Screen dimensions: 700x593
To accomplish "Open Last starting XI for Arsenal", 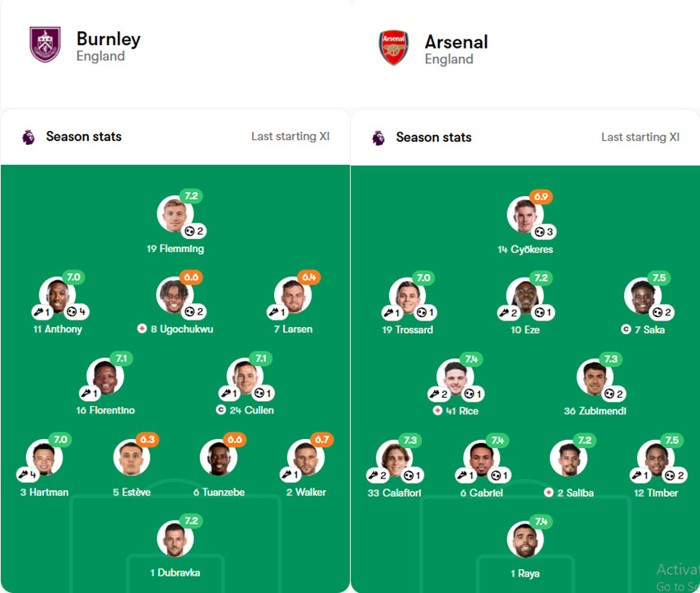I will pyautogui.click(x=642, y=137).
